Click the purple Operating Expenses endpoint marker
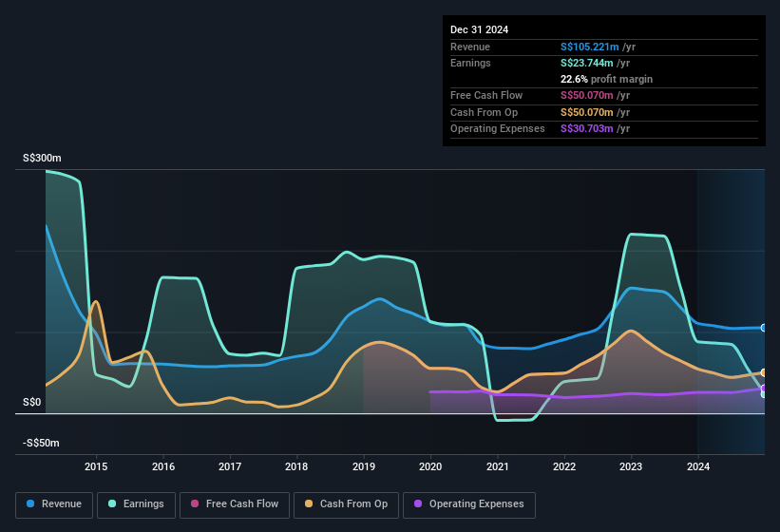 [x=764, y=388]
